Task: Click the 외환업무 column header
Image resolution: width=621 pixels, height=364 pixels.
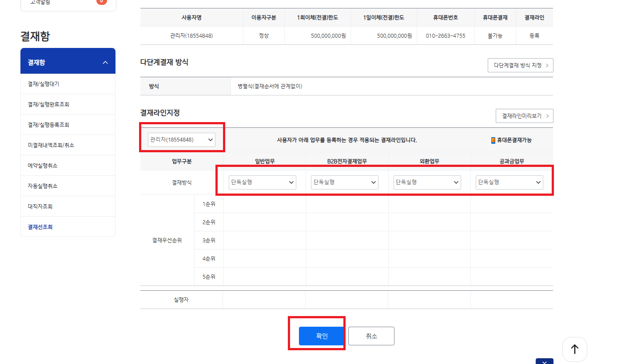Action: tap(430, 161)
